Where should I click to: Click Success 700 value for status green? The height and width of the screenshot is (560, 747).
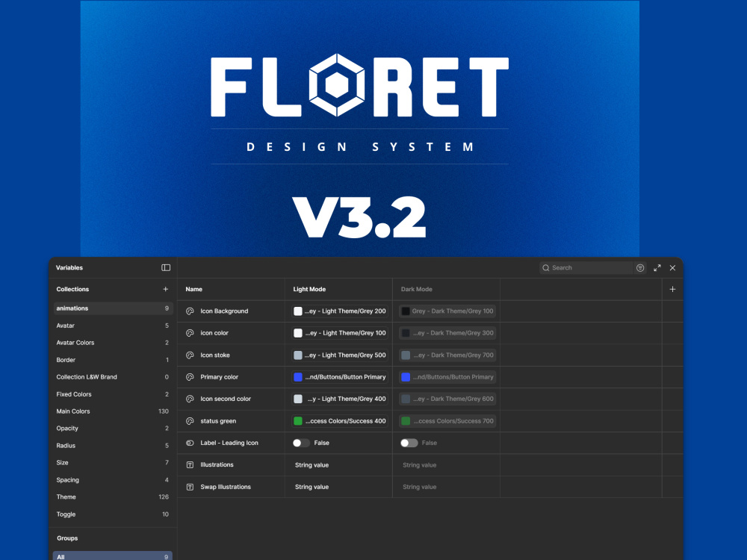447,421
